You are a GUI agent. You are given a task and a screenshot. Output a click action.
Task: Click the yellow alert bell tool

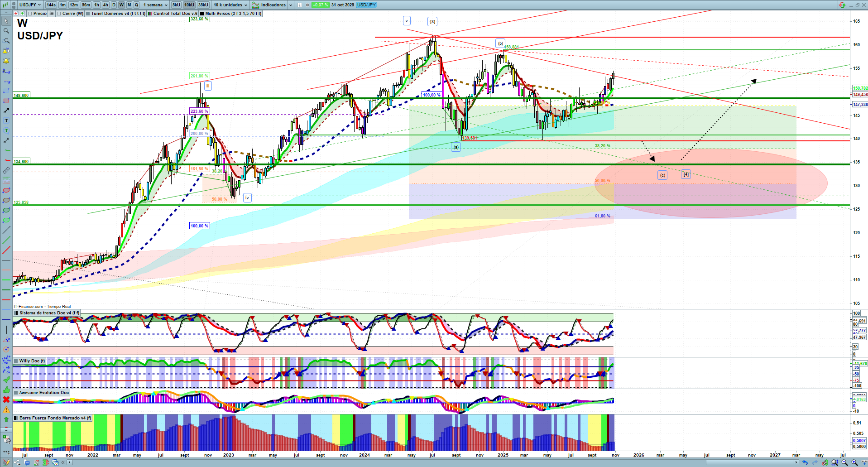click(6, 61)
